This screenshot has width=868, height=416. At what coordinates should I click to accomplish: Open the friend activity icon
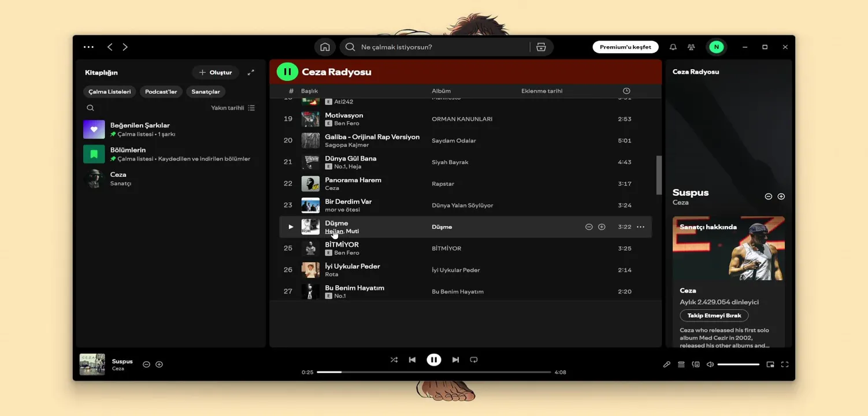pos(691,47)
